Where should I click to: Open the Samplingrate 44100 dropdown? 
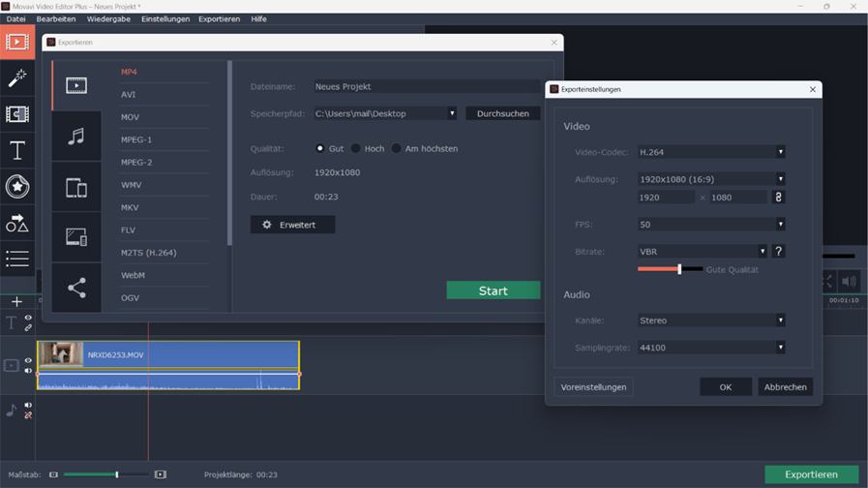711,348
